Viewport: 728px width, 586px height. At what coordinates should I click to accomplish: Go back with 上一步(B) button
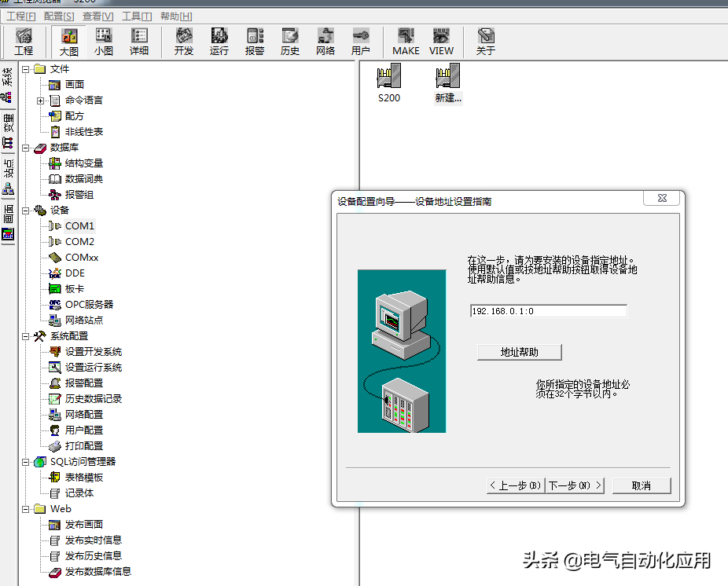[516, 485]
